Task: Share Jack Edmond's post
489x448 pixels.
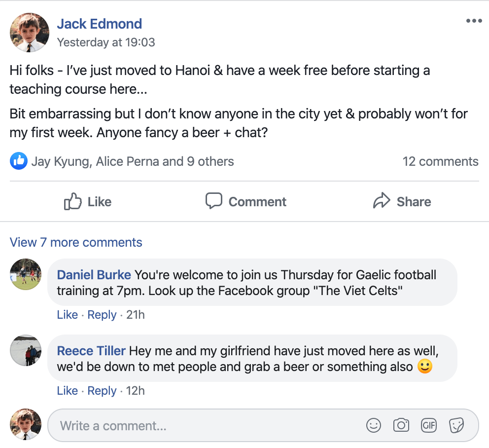Action: pyautogui.click(x=402, y=201)
